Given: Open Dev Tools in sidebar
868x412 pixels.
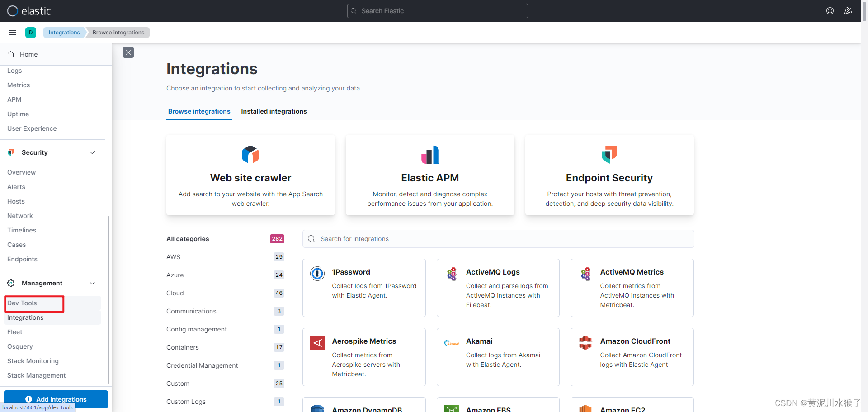Looking at the screenshot, I should coord(22,303).
